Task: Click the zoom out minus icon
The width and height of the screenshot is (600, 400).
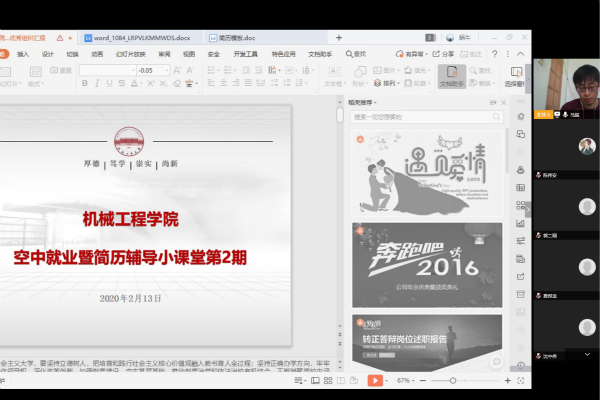Action: click(424, 381)
